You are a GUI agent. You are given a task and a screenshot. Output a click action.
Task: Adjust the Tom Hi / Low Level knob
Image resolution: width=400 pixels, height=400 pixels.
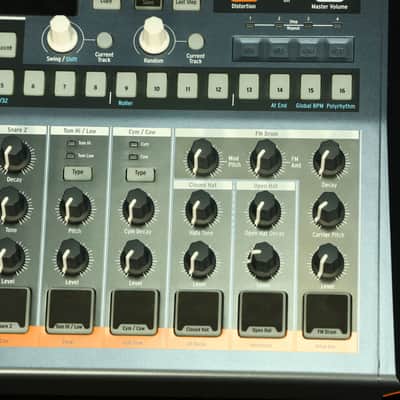(72, 258)
